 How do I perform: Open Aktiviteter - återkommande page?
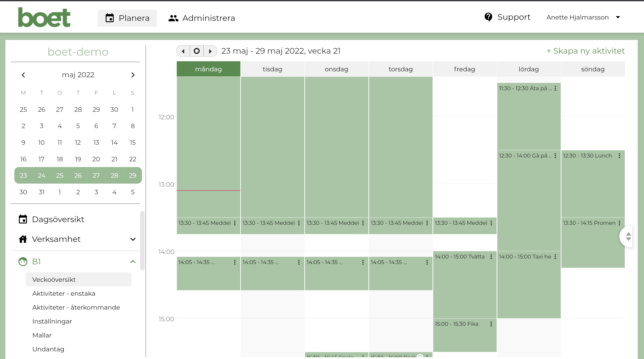[76, 307]
